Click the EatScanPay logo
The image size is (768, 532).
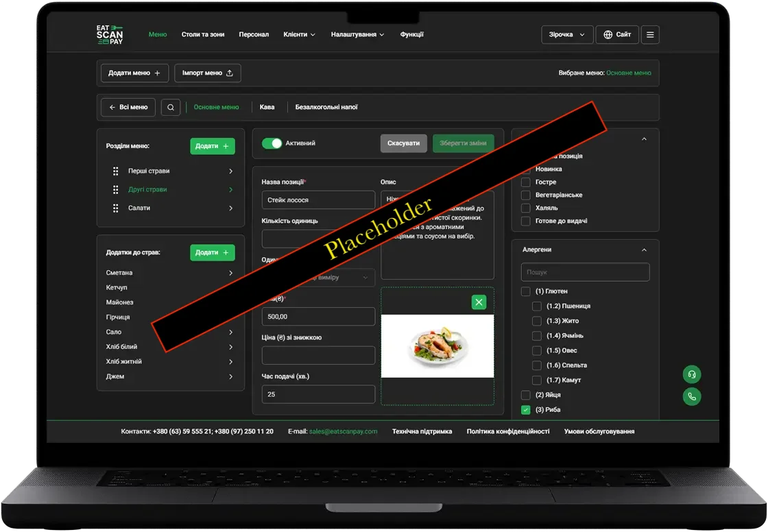pos(109,34)
